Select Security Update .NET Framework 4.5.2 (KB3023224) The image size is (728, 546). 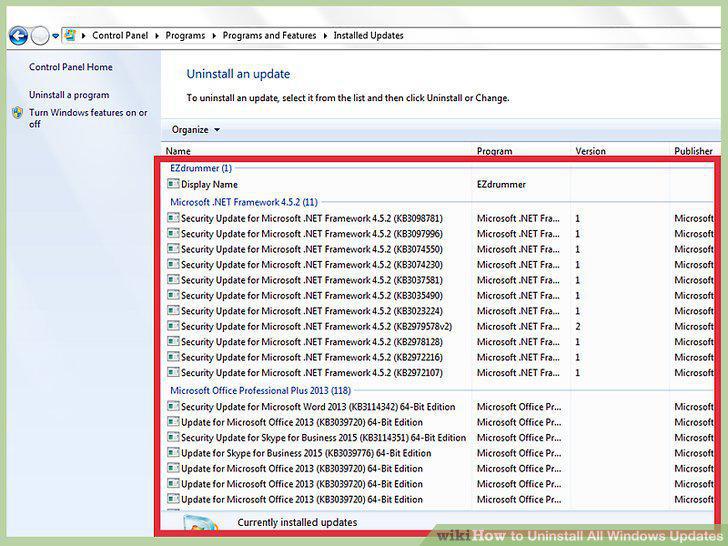tap(312, 311)
